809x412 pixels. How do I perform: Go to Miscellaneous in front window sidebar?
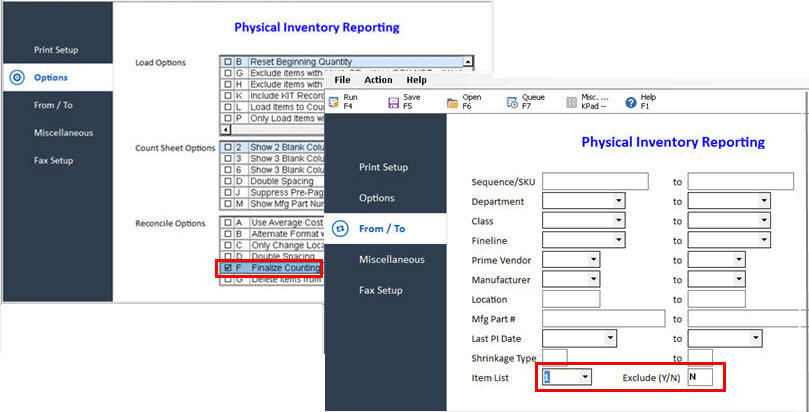pos(391,259)
